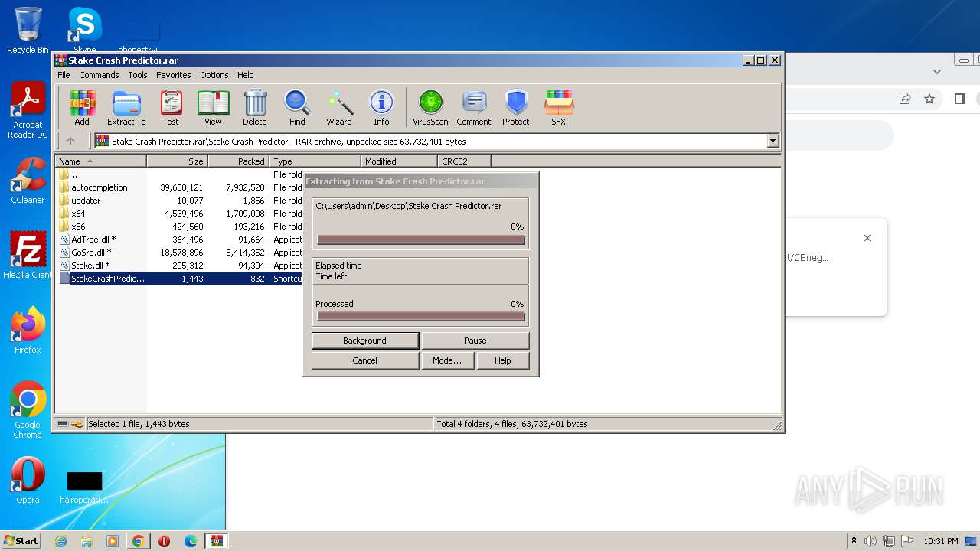This screenshot has width=980, height=551.
Task: Click the Protect toolbar icon
Action: coord(516,107)
